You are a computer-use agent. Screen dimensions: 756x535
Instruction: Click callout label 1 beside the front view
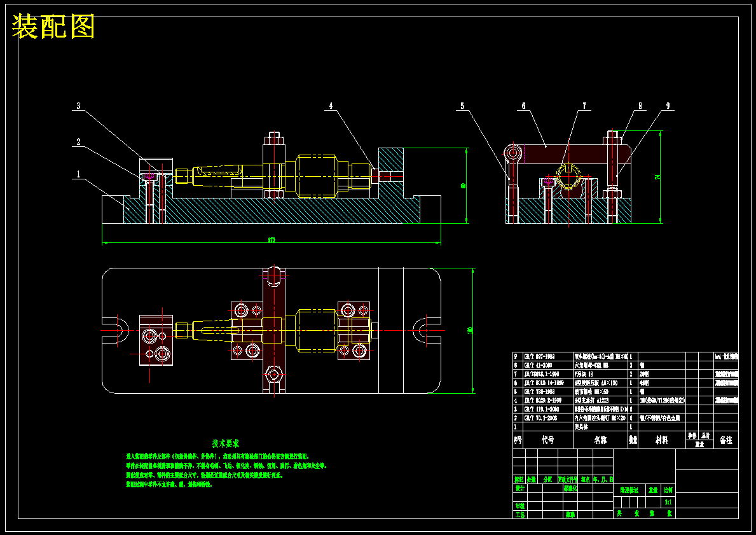(79, 175)
